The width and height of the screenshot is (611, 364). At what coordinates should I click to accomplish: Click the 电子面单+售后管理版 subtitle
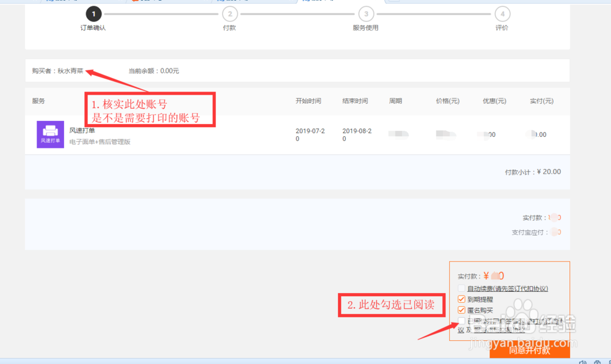(100, 142)
